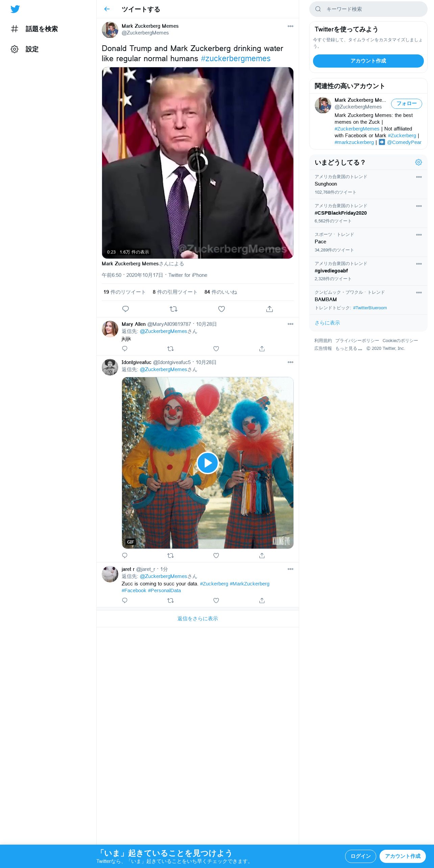Play the clown GIF

[208, 463]
